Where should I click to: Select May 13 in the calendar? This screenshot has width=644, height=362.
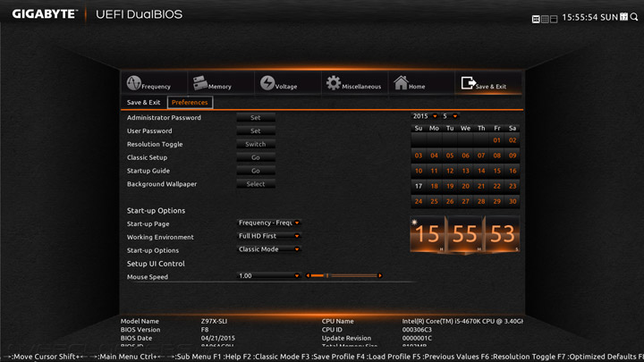(x=465, y=171)
